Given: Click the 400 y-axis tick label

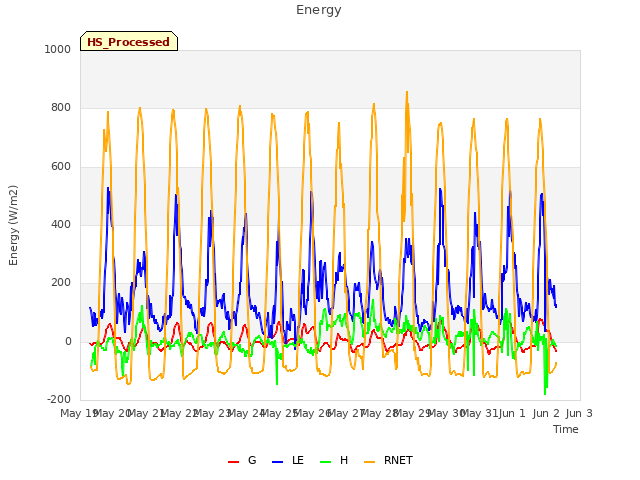Looking at the screenshot, I should [x=61, y=224].
